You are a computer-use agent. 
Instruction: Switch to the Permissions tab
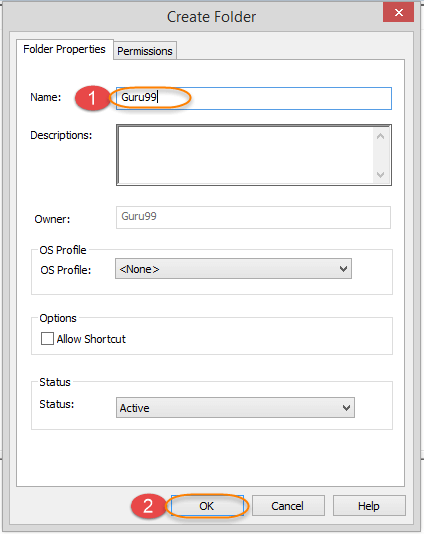(145, 51)
